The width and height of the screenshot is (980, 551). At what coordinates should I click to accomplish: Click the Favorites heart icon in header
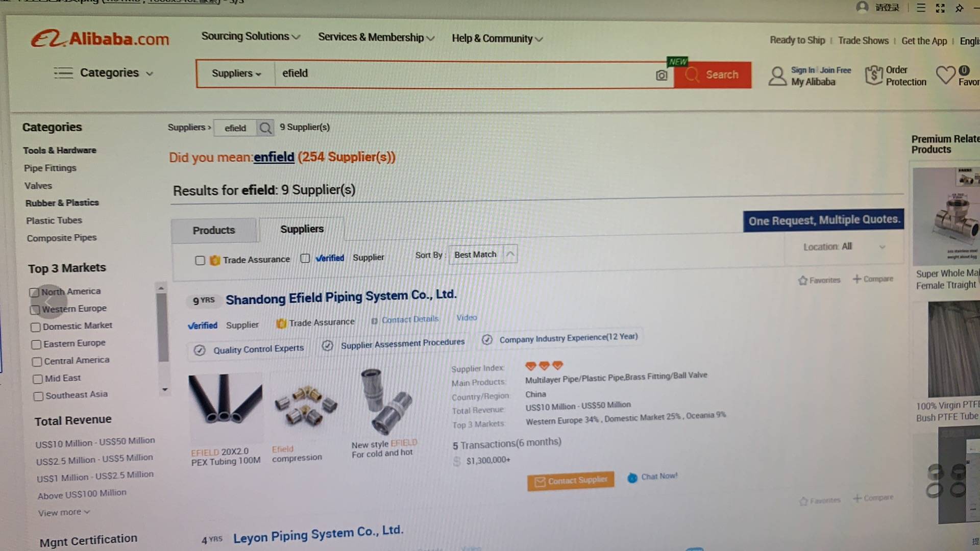(x=945, y=76)
